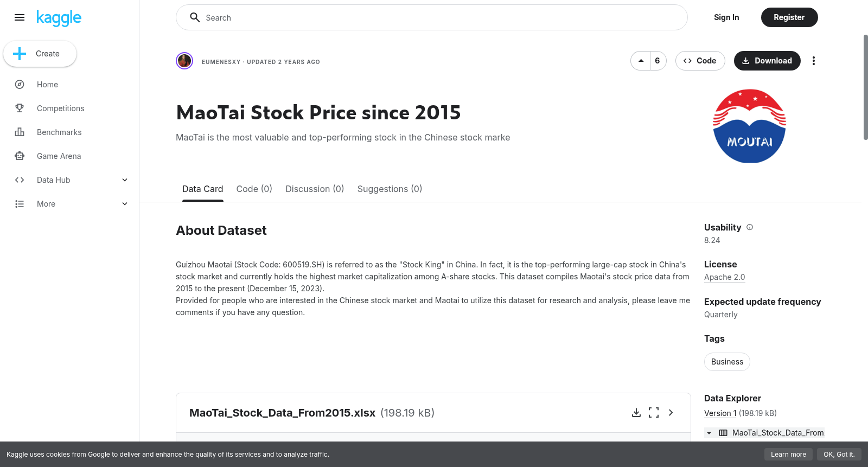Click the MaoTai Stock Price since 2015 title

318,113
